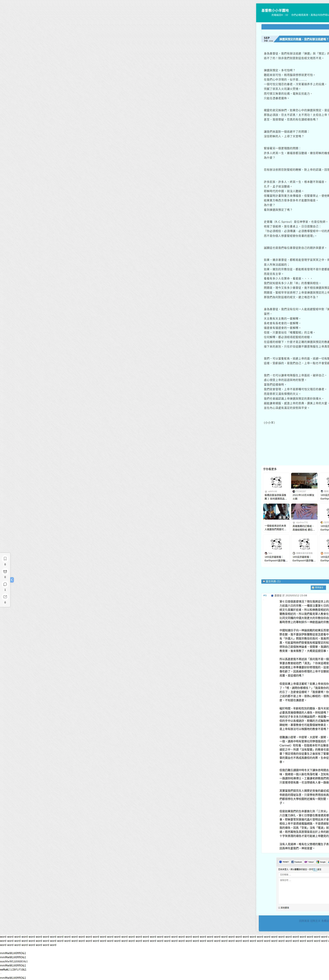
Task: Focus the 您的暱稱 nickname input field
Action: click(x=303, y=875)
